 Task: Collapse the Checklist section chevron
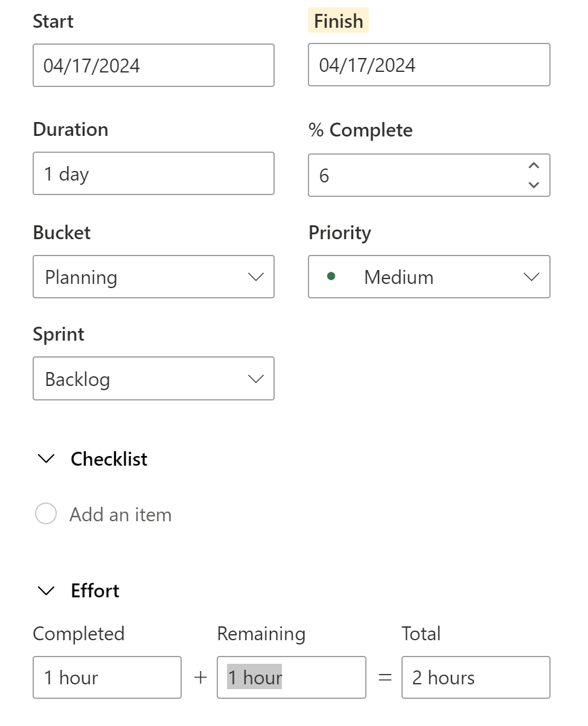click(46, 459)
